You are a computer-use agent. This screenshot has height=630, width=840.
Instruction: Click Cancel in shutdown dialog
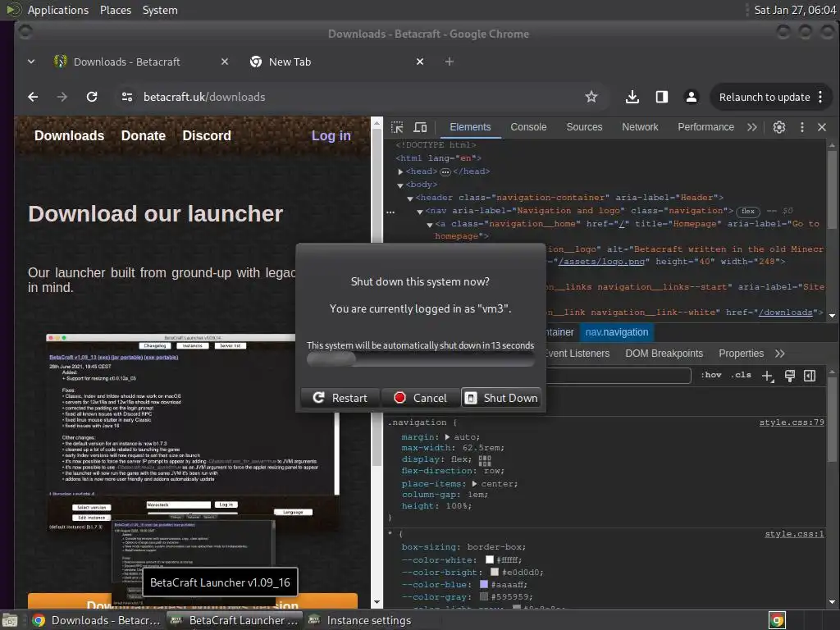point(421,398)
